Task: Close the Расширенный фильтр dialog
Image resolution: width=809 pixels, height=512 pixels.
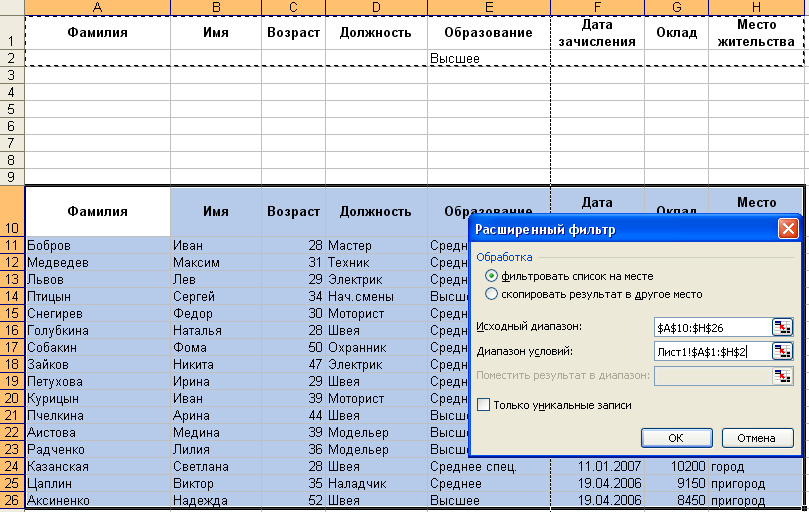Action: pyautogui.click(x=788, y=229)
